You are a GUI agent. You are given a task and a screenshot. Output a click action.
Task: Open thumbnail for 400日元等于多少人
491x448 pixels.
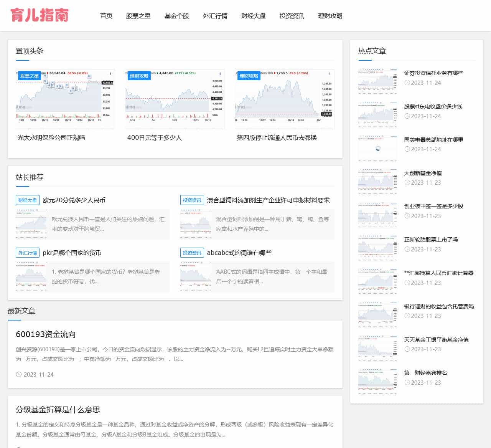click(x=175, y=99)
